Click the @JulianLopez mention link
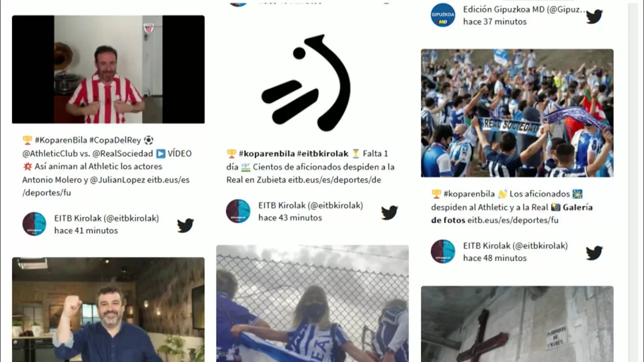The height and width of the screenshot is (362, 644). point(118,179)
